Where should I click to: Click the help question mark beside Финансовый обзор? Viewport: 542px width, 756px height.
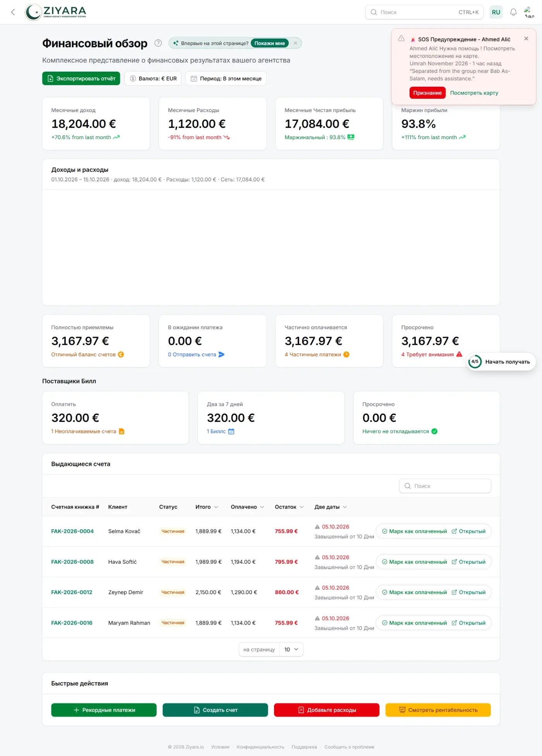point(158,43)
